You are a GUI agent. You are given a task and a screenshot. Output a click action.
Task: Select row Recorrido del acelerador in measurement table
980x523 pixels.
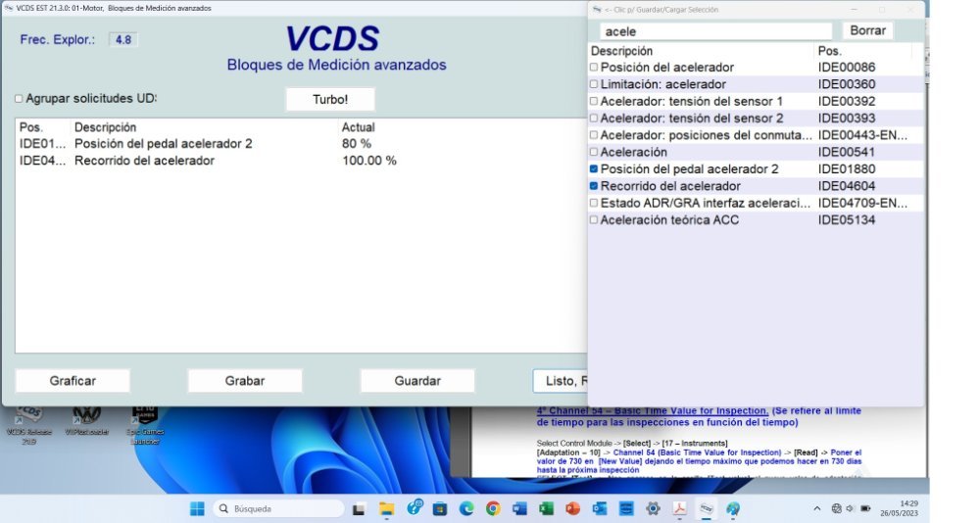coord(300,161)
